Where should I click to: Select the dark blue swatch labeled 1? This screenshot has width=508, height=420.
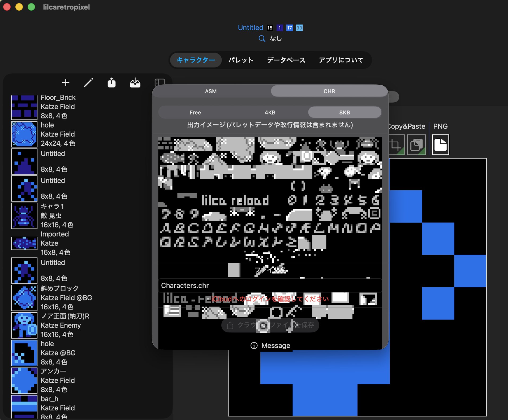(x=280, y=28)
